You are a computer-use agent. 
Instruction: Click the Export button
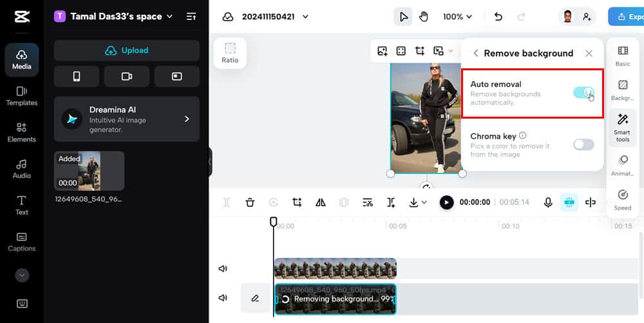tap(626, 17)
